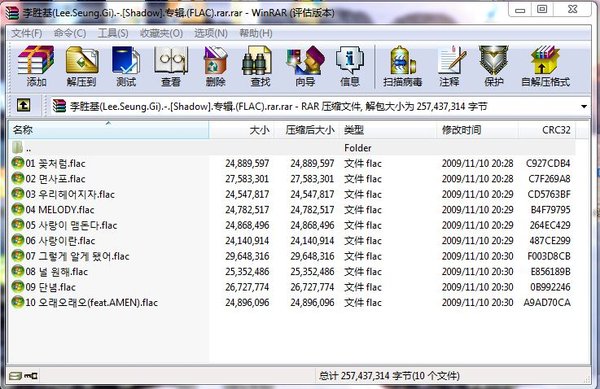
Task: Select file 07 그렇게 알게 됐어.flac
Action: [x=77, y=256]
